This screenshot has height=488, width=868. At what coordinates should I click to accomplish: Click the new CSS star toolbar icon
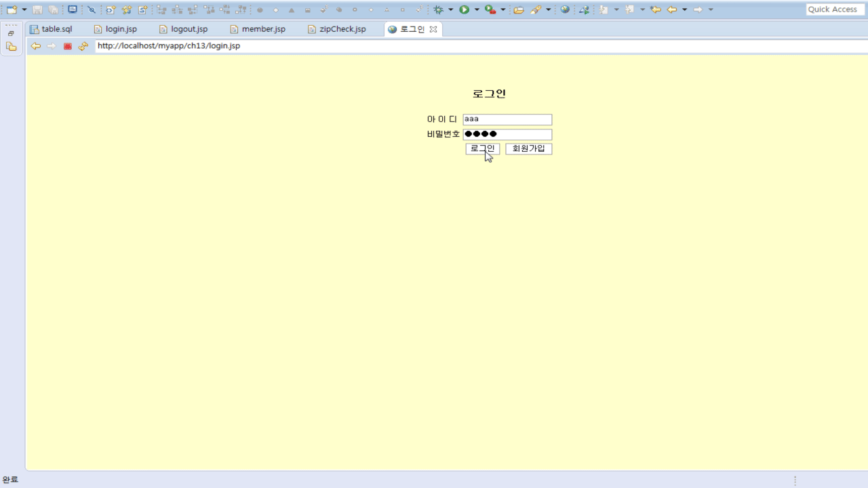click(x=127, y=10)
